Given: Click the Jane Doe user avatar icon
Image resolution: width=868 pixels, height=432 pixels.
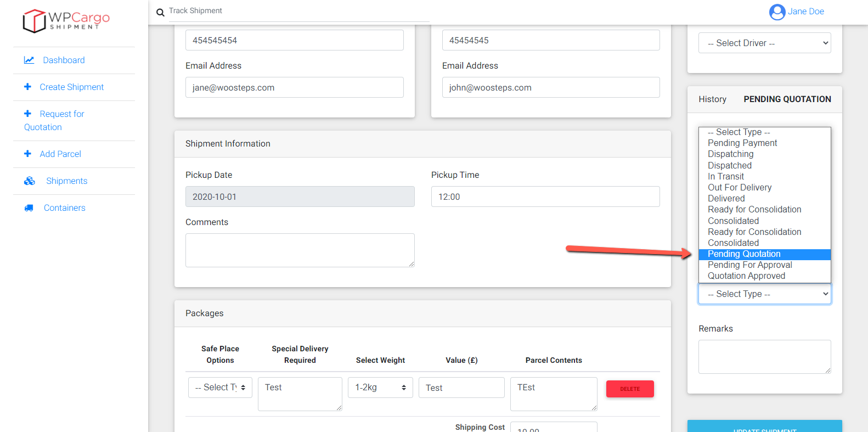Looking at the screenshot, I should click(x=777, y=12).
